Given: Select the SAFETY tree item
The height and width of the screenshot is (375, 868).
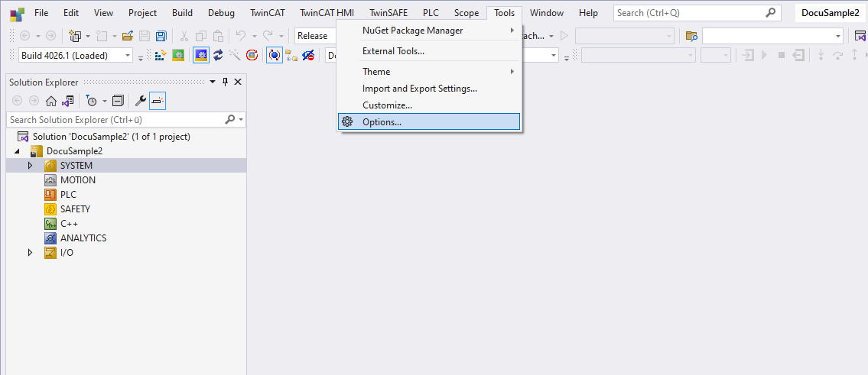Looking at the screenshot, I should 75,209.
